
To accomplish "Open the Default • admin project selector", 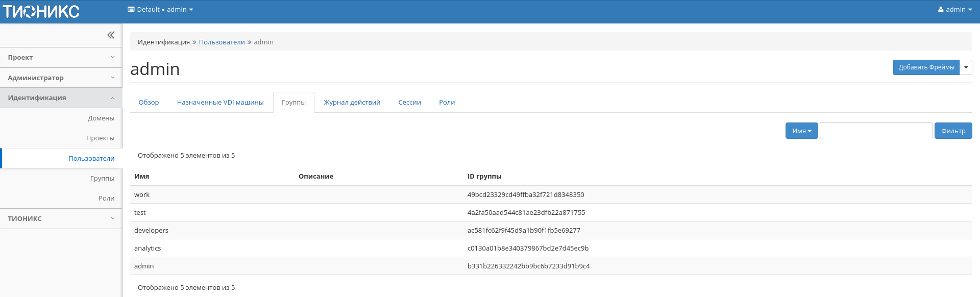I will coord(160,10).
